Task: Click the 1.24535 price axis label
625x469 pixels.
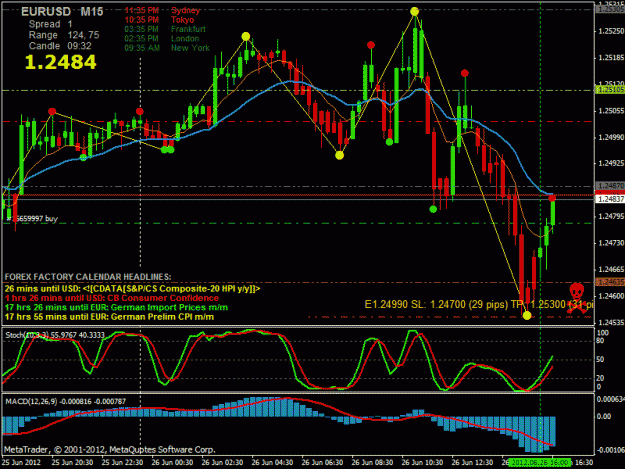Action: [611, 322]
